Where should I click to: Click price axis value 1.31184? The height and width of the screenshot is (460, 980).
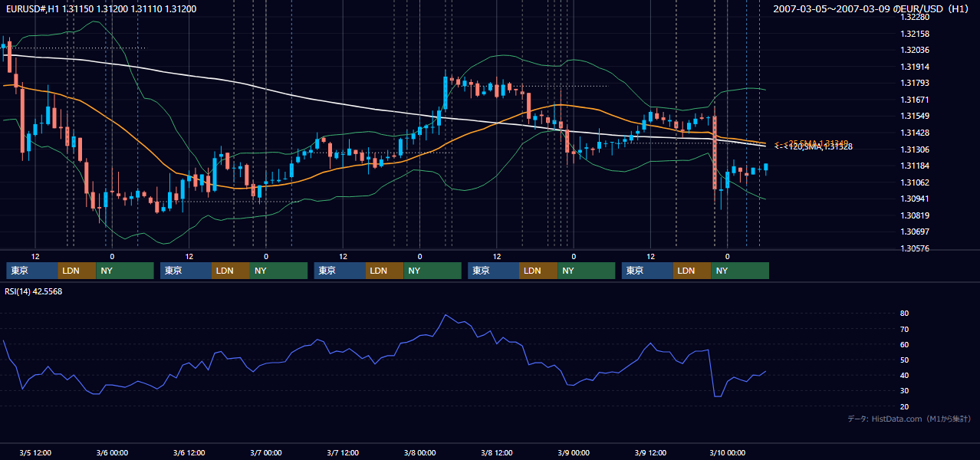pyautogui.click(x=915, y=166)
